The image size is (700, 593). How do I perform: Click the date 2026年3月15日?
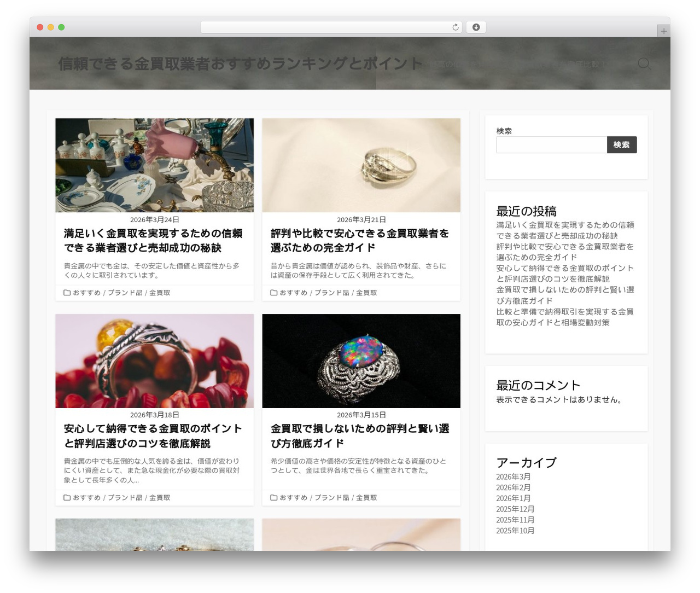tap(361, 415)
